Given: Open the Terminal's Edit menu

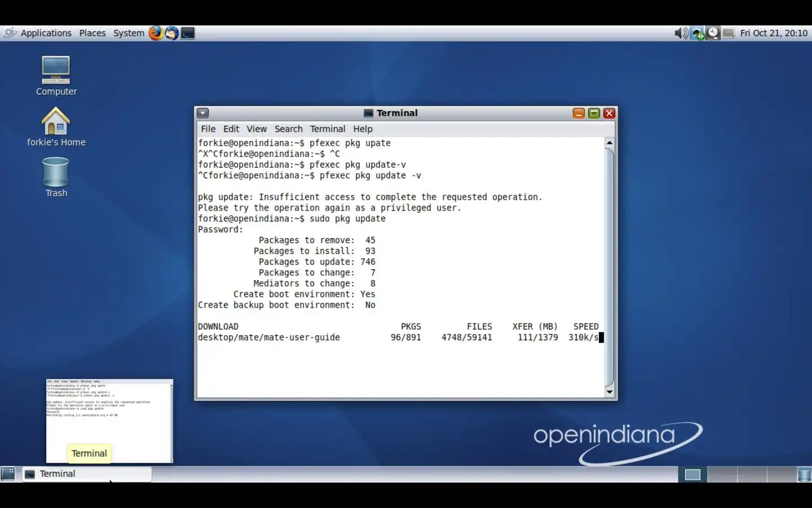Looking at the screenshot, I should pyautogui.click(x=231, y=129).
